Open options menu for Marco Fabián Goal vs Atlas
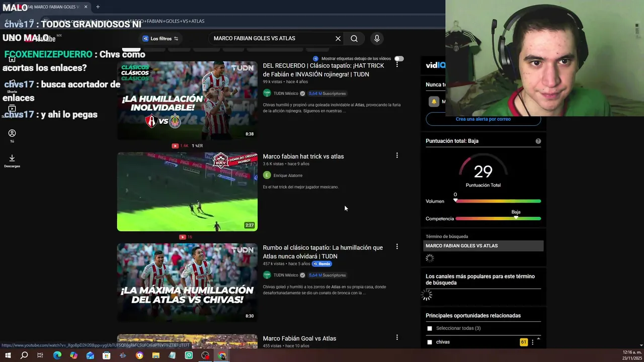Viewport: 644px width, 362px height. tap(397, 337)
